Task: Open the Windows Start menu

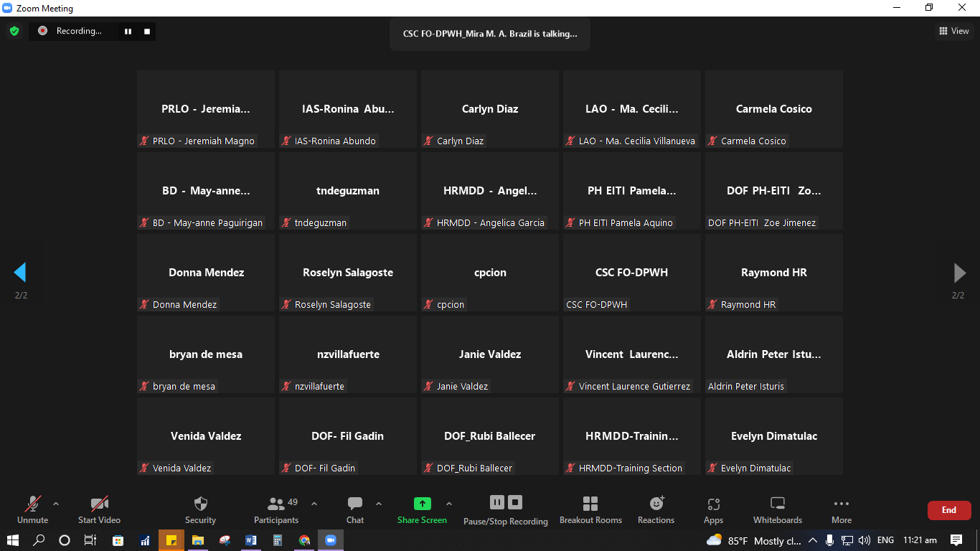Action: pos(13,540)
